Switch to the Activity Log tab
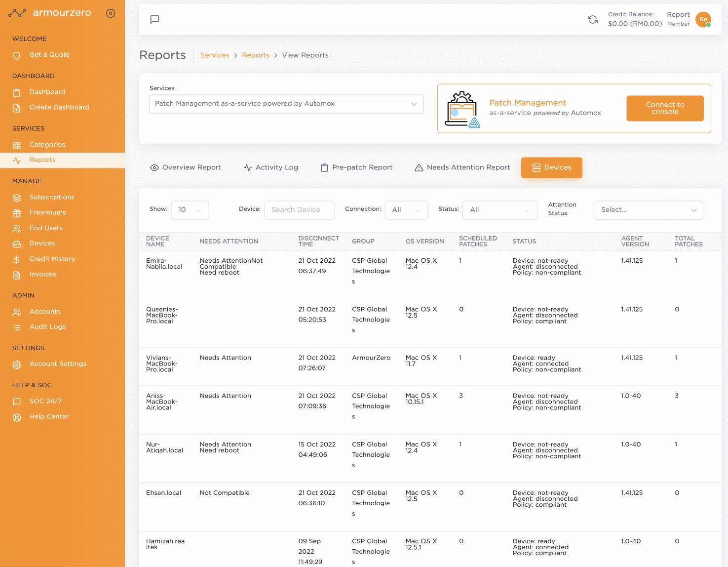 pyautogui.click(x=271, y=167)
